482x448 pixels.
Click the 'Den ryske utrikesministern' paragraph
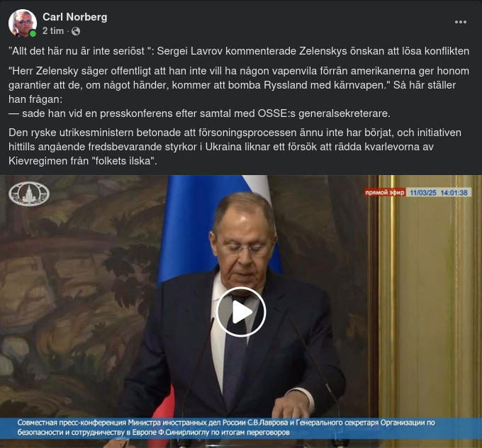235,147
